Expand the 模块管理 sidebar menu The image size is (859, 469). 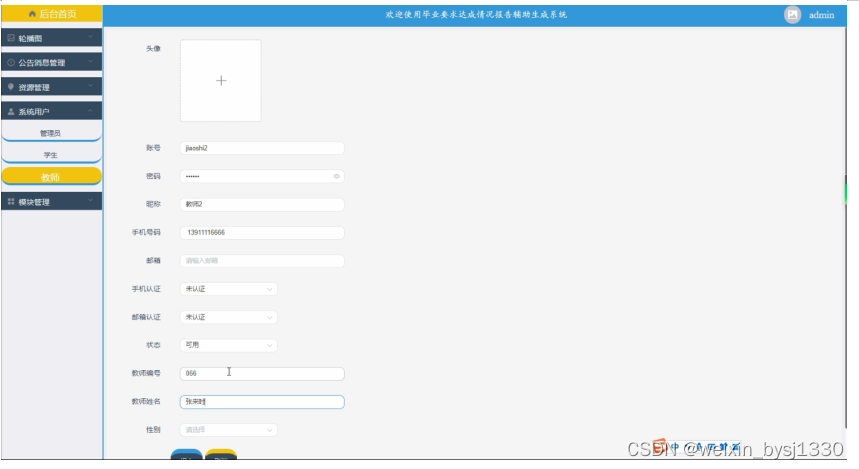(x=51, y=202)
